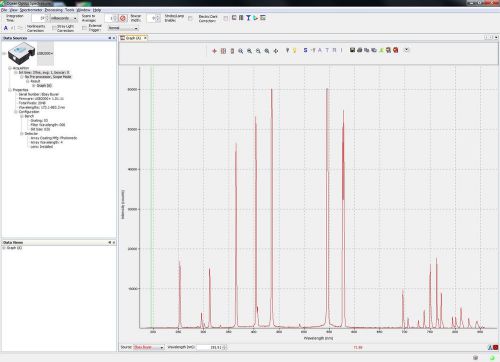The height and width of the screenshot is (362, 500).
Task: Store reference spectrum with yellow light bulb icon
Action: point(295,51)
